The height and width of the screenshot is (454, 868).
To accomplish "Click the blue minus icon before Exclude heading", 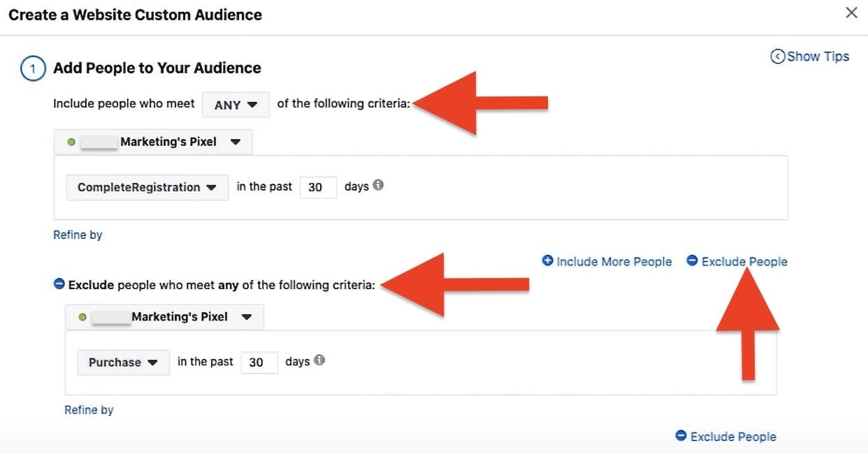I will [59, 284].
